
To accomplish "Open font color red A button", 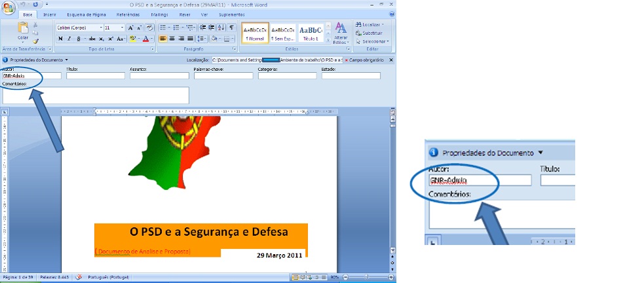I will coord(147,39).
